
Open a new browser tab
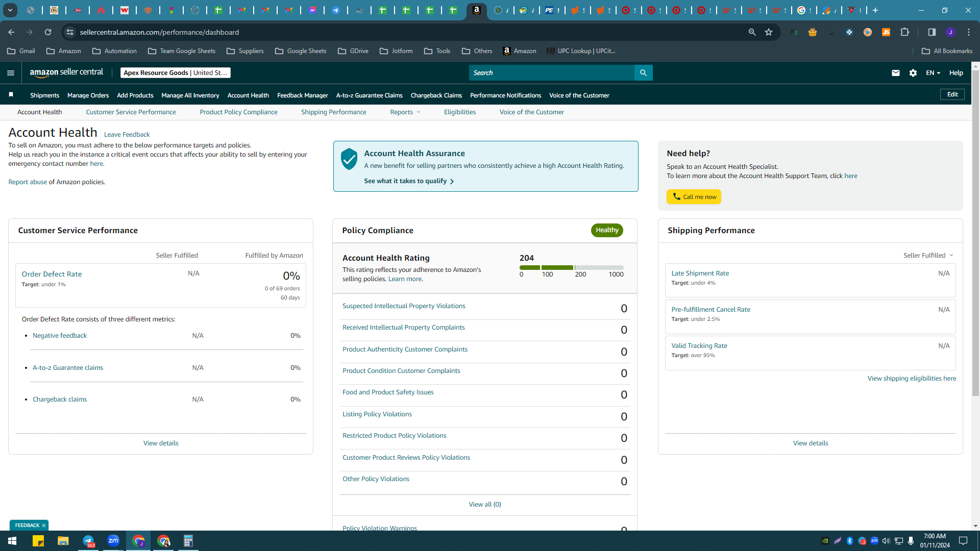click(x=875, y=10)
